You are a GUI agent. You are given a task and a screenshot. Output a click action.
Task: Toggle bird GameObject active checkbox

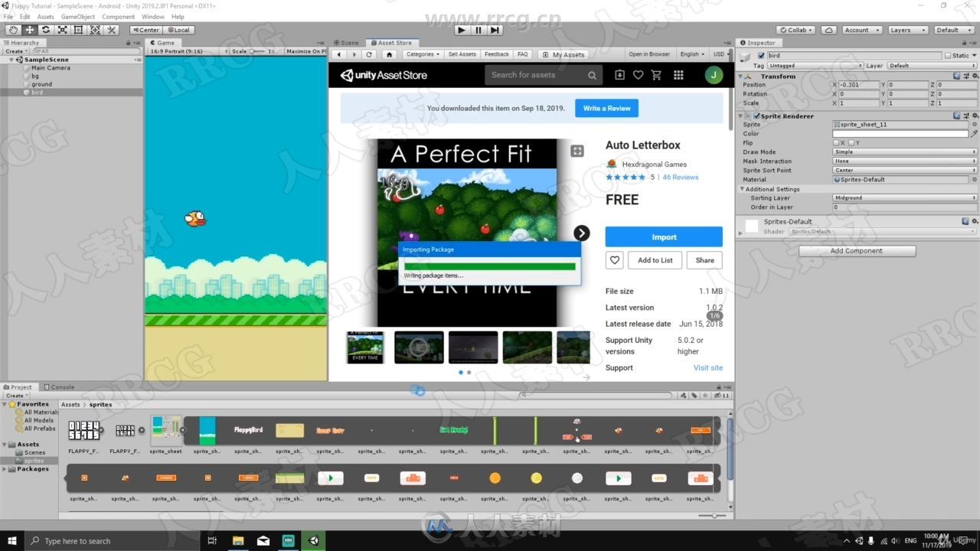(x=760, y=55)
